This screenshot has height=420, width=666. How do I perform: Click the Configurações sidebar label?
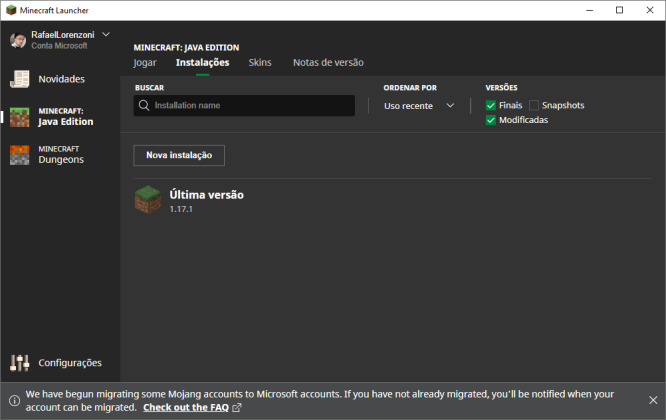[70, 363]
